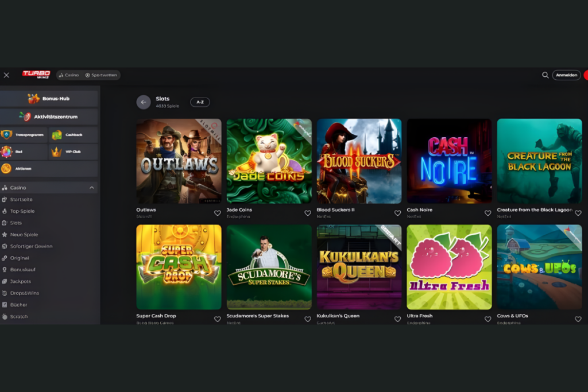Image resolution: width=588 pixels, height=392 pixels.
Task: Open the Outlaws game thumbnail
Action: [179, 161]
